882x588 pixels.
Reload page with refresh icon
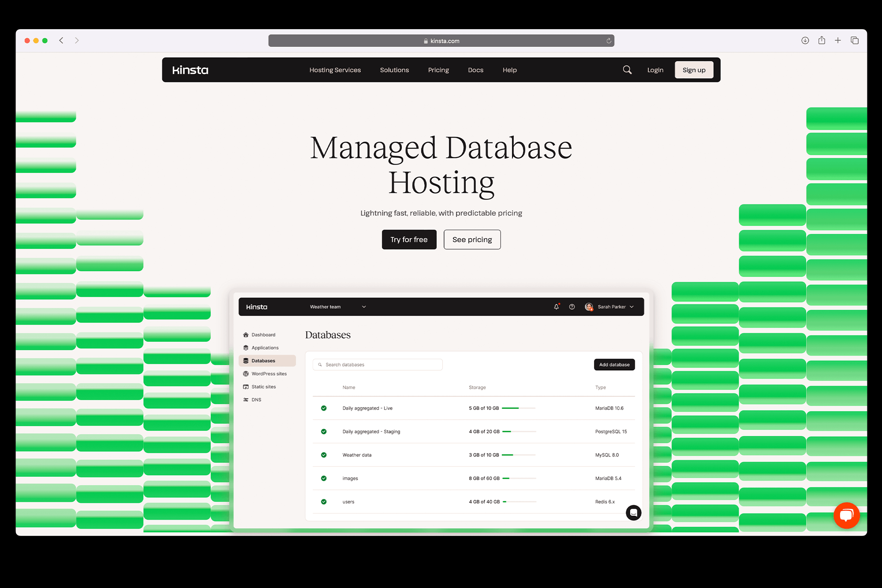tap(609, 41)
